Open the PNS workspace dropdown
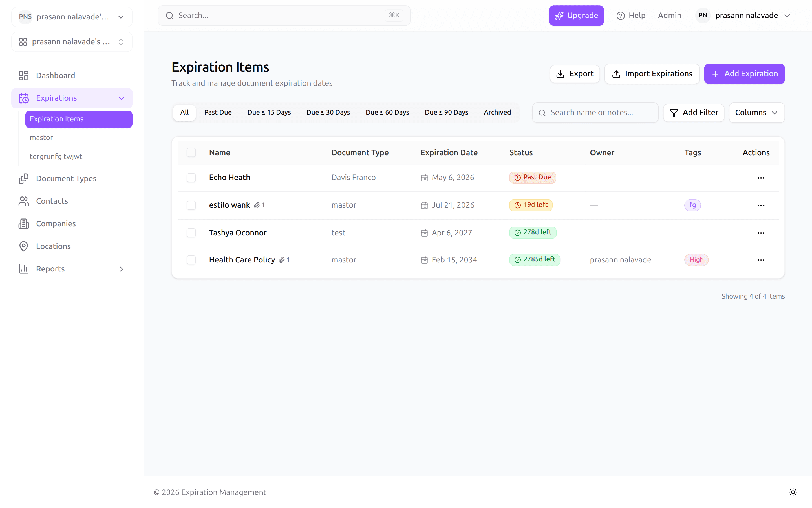 72,17
